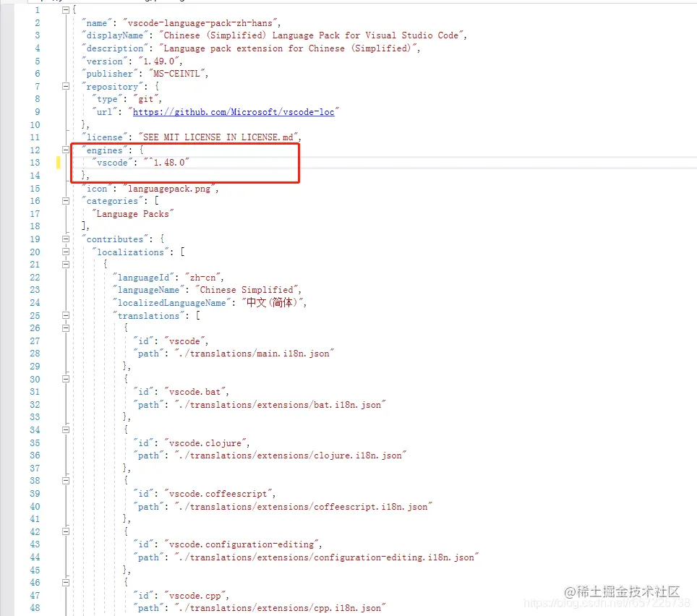The height and width of the screenshot is (616, 697).
Task: Click the publisher value "MS-CEINTL"
Action: 177,74
